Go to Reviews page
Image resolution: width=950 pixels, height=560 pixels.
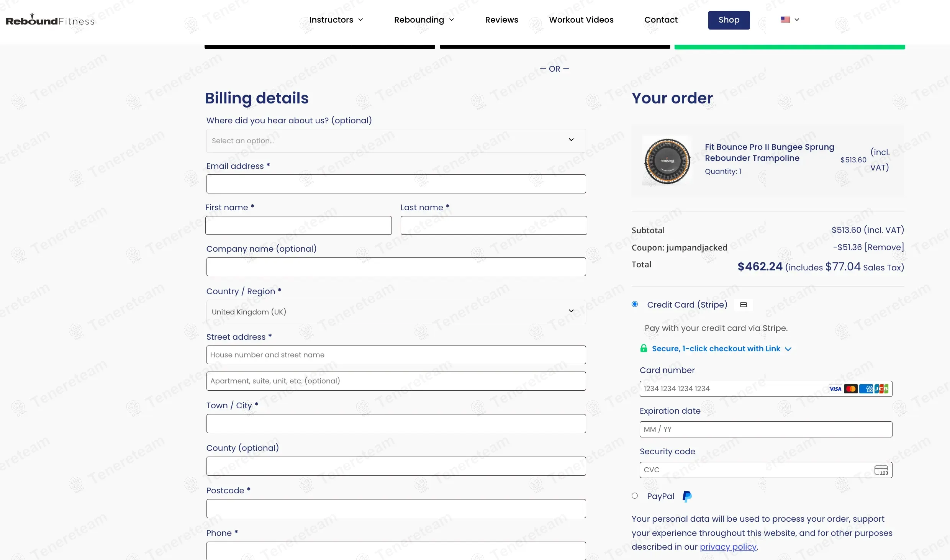(x=501, y=20)
